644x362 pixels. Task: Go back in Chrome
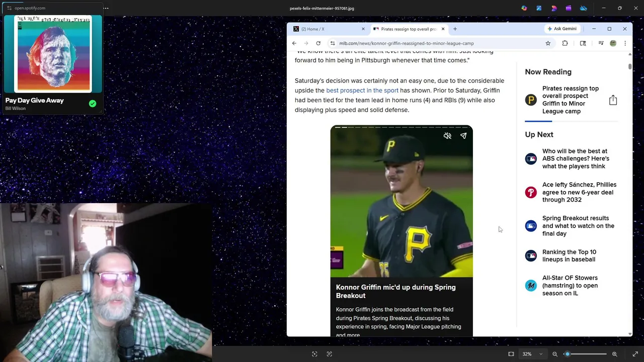294,43
